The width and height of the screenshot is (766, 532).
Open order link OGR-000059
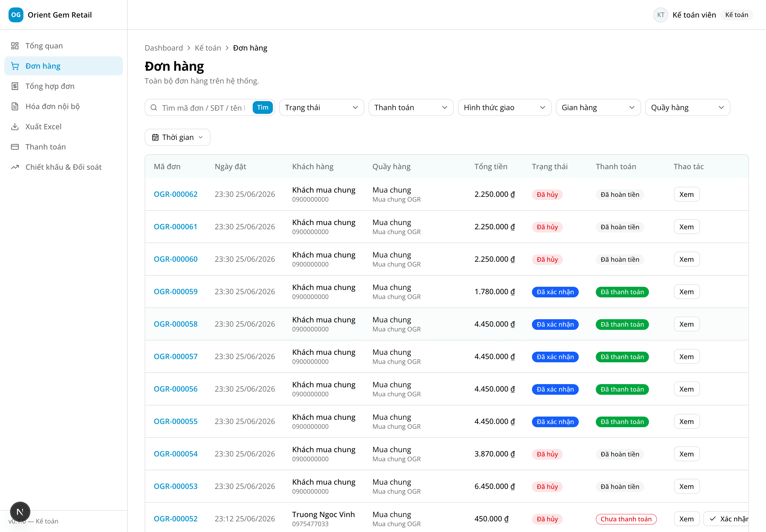point(175,292)
